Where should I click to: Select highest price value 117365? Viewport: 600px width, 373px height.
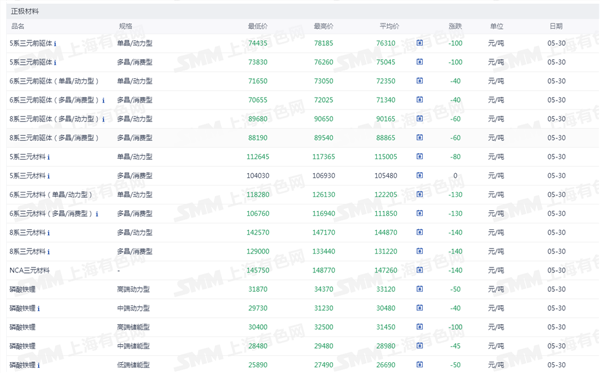324,157
